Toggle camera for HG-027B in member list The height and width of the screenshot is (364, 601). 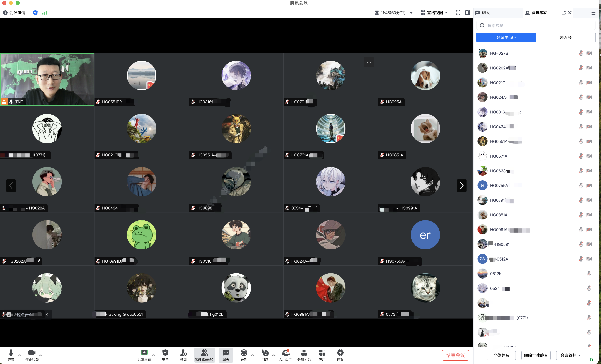589,53
